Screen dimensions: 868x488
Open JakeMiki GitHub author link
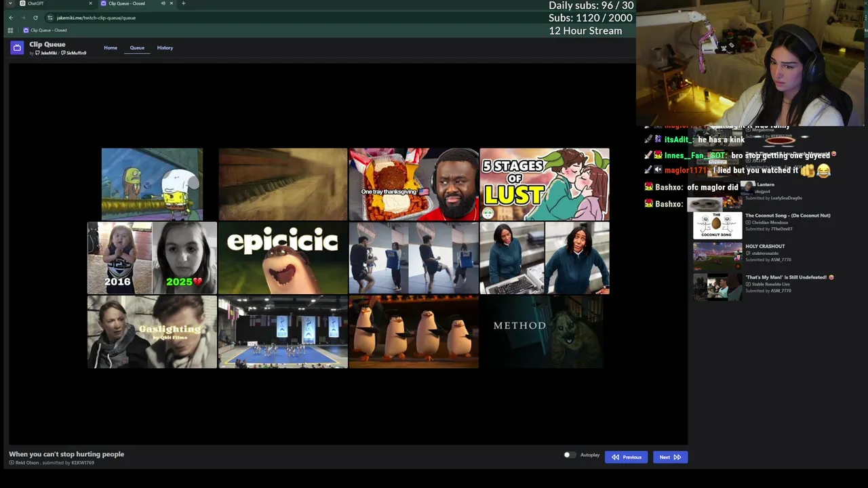click(x=46, y=53)
